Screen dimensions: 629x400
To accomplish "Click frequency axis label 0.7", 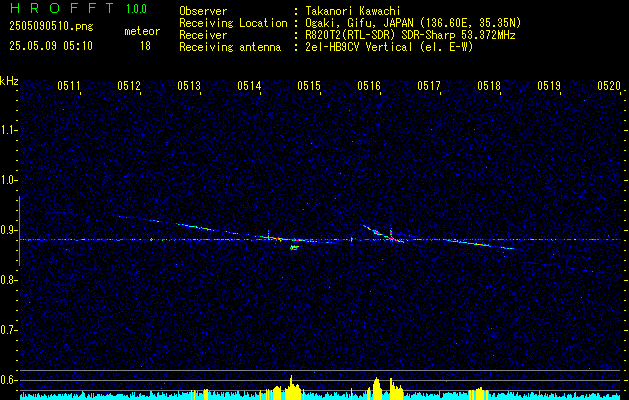I will (x=8, y=330).
